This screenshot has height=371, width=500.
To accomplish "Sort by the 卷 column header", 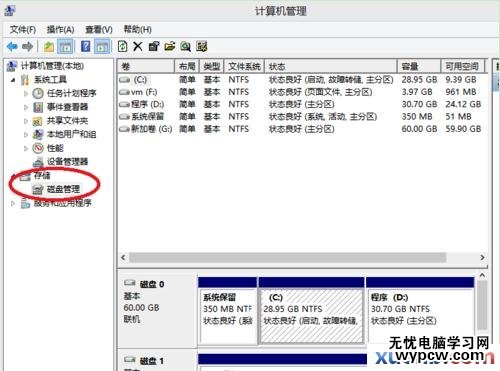I will coord(146,66).
